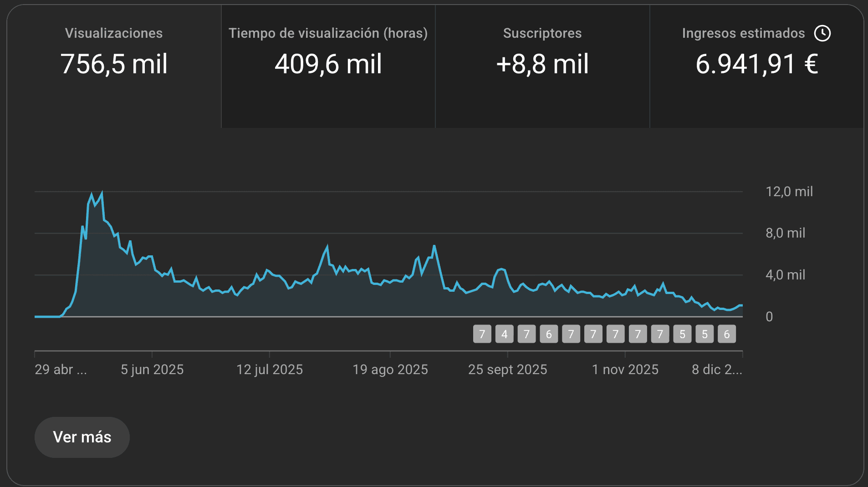Open the leftmost video marker badge showing 7
The image size is (868, 487).
(x=482, y=334)
